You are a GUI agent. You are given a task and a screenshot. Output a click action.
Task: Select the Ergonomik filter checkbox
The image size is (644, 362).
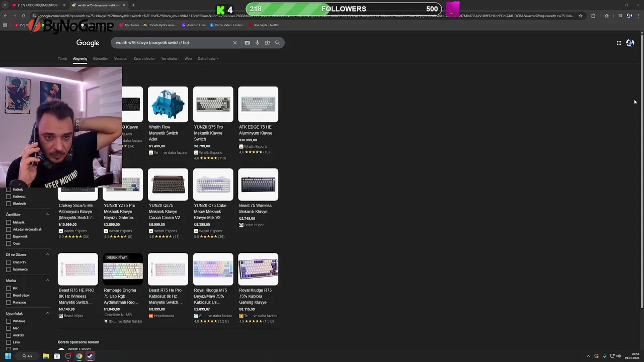pyautogui.click(x=9, y=236)
